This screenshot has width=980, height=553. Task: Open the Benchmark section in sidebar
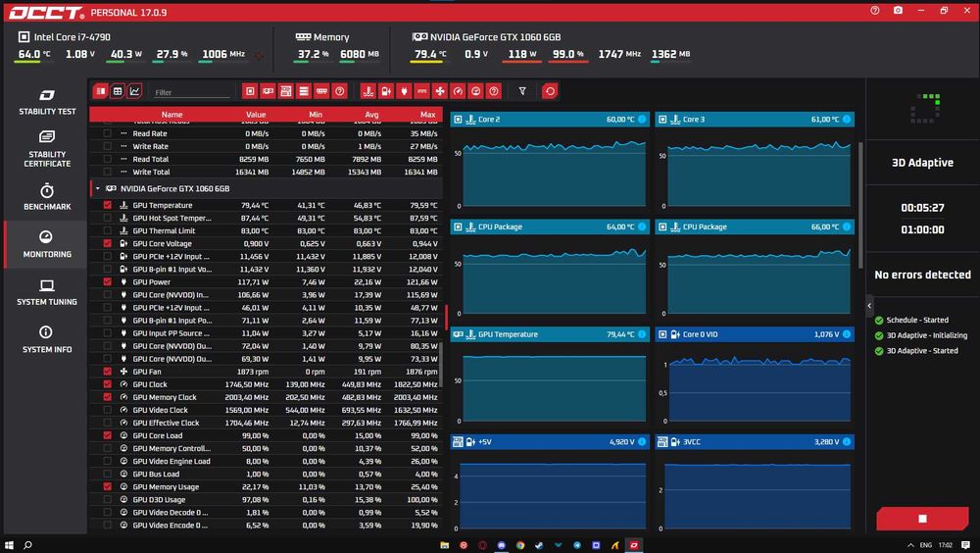tap(47, 197)
